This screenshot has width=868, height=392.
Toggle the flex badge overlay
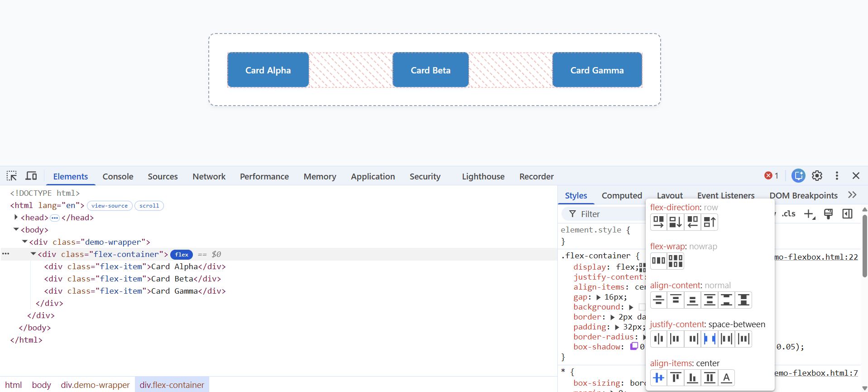click(182, 255)
